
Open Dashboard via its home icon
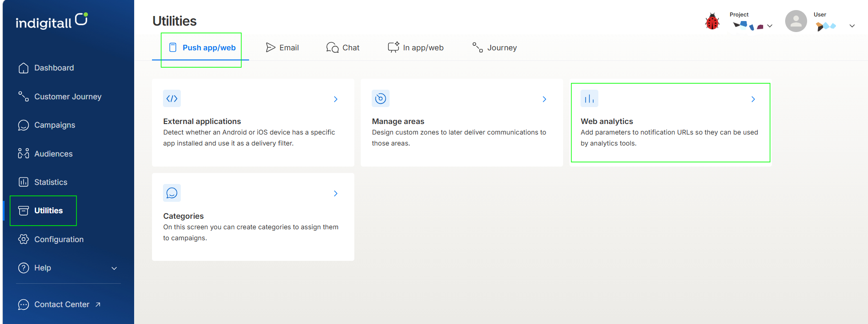23,68
